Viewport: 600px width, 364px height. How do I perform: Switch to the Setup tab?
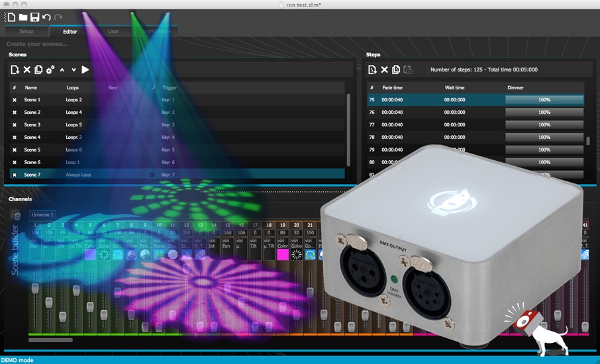[26, 31]
